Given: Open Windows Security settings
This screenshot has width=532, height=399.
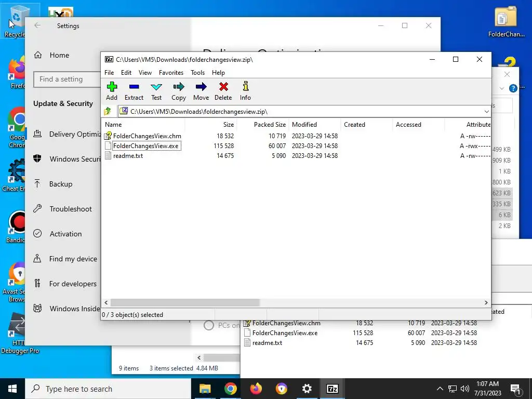Looking at the screenshot, I should point(67,159).
